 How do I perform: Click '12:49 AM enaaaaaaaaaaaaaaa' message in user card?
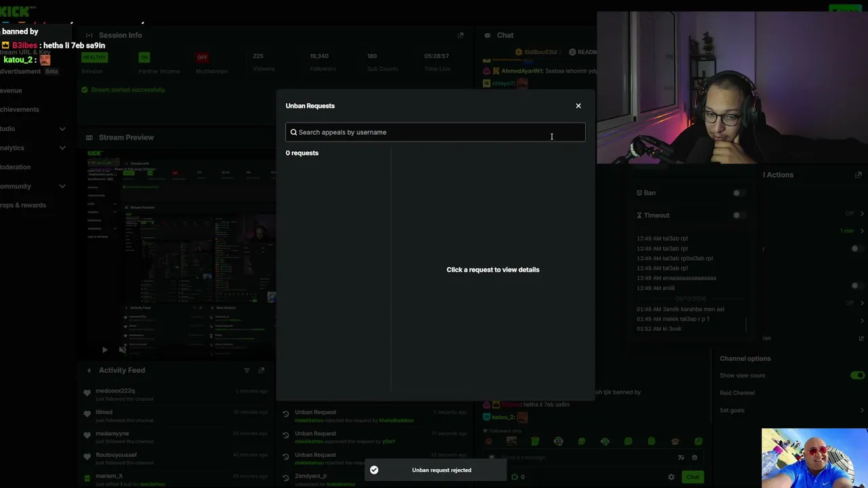[676, 278]
